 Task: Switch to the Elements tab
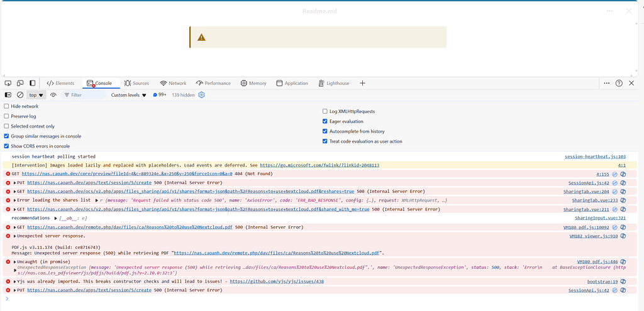[60, 83]
